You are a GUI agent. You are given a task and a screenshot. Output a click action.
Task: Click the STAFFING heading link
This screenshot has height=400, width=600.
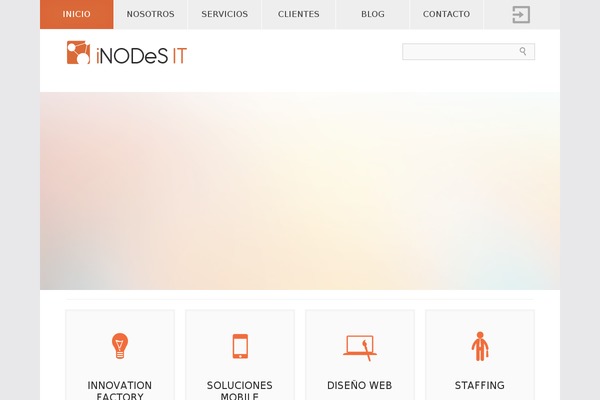pyautogui.click(x=480, y=385)
